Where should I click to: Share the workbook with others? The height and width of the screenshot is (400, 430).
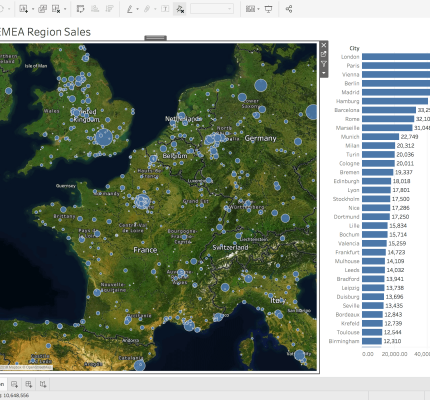(289, 9)
